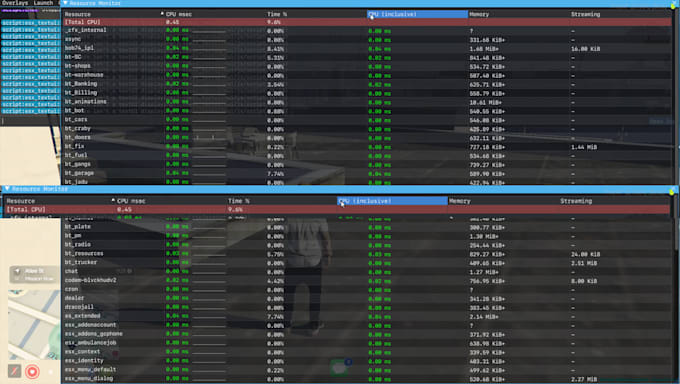Select the bt_radio resource row
The height and width of the screenshot is (384, 680).
click(x=366, y=245)
